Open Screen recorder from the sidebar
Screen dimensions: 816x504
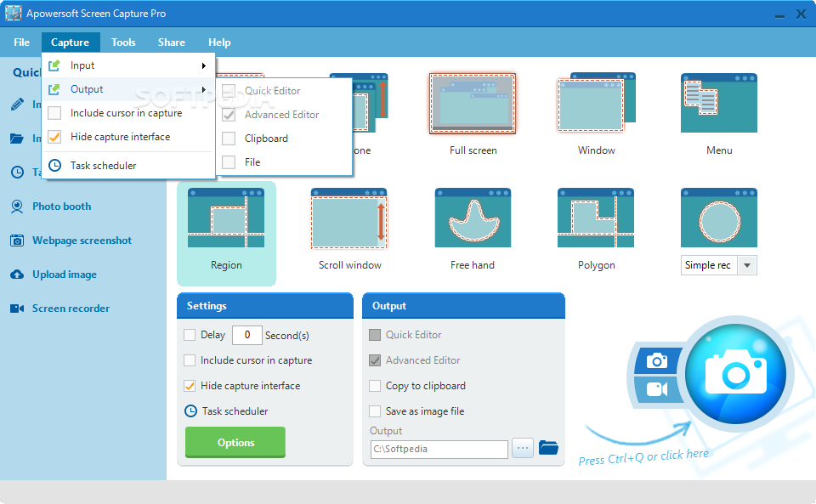pyautogui.click(x=71, y=309)
